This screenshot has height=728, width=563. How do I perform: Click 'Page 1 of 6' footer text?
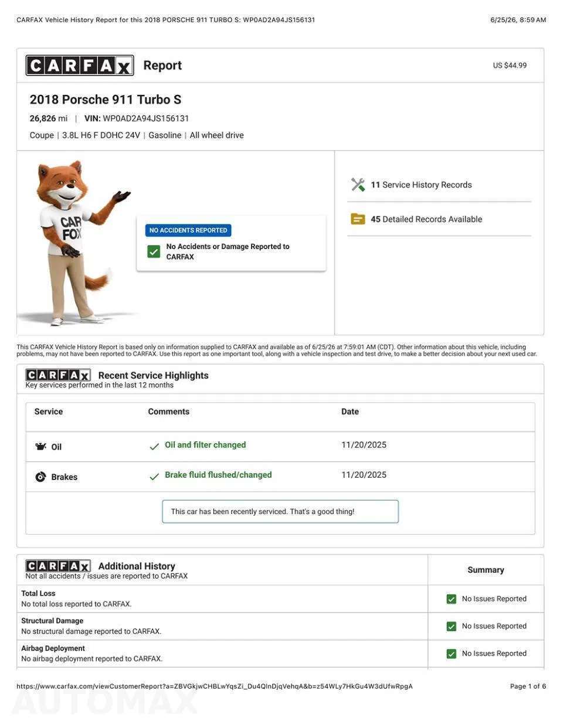coord(528,686)
